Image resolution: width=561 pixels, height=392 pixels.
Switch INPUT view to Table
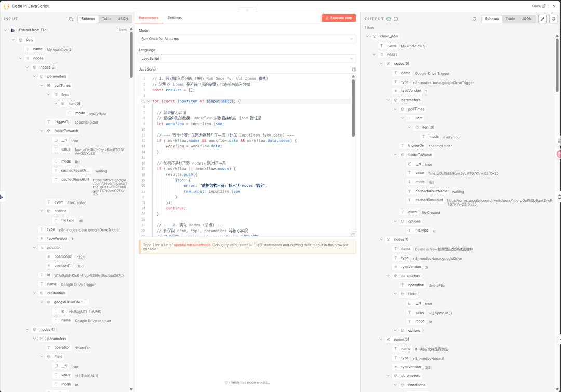[106, 19]
